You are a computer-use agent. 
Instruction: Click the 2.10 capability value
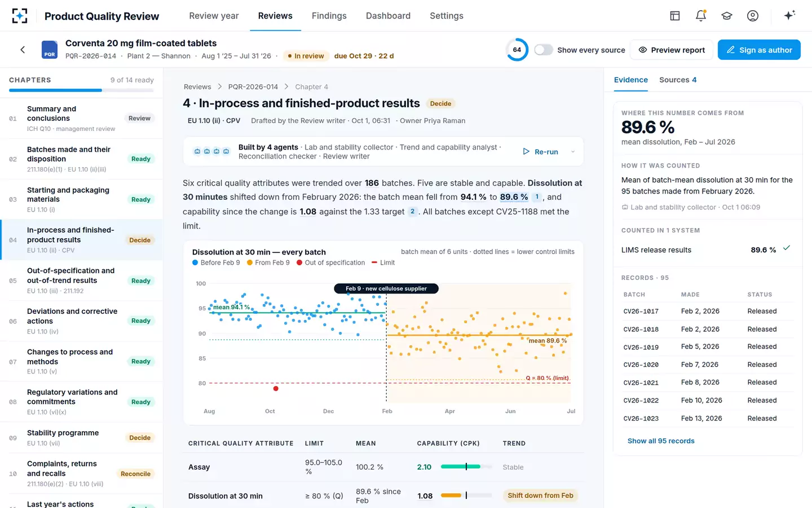coord(424,467)
